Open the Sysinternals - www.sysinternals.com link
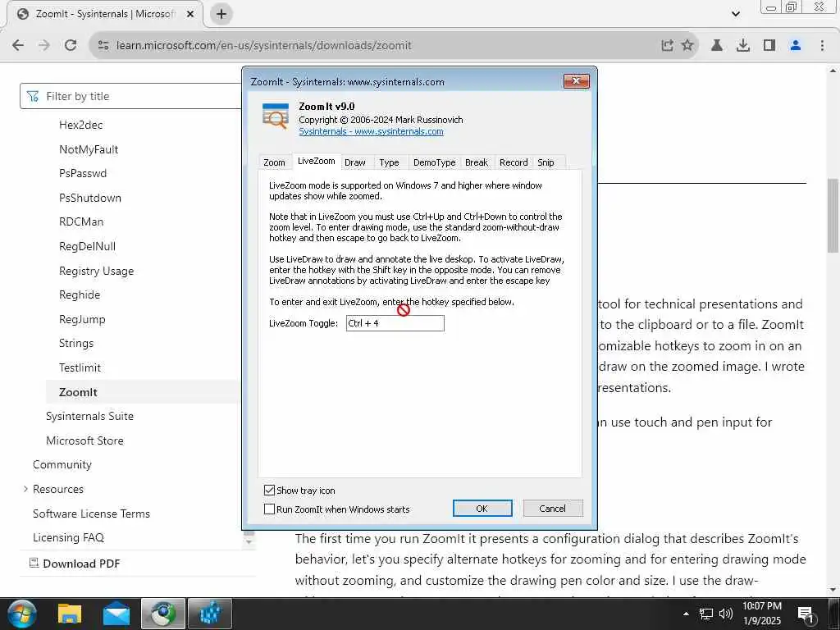The image size is (840, 630). (371, 132)
